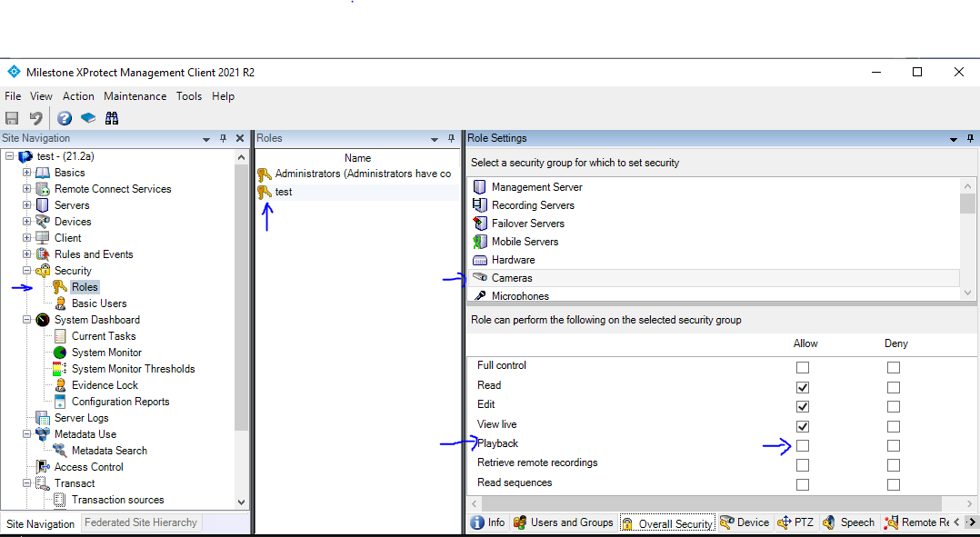The image size is (980, 537).
Task: Open Help via the question mark icon
Action: coord(65,118)
